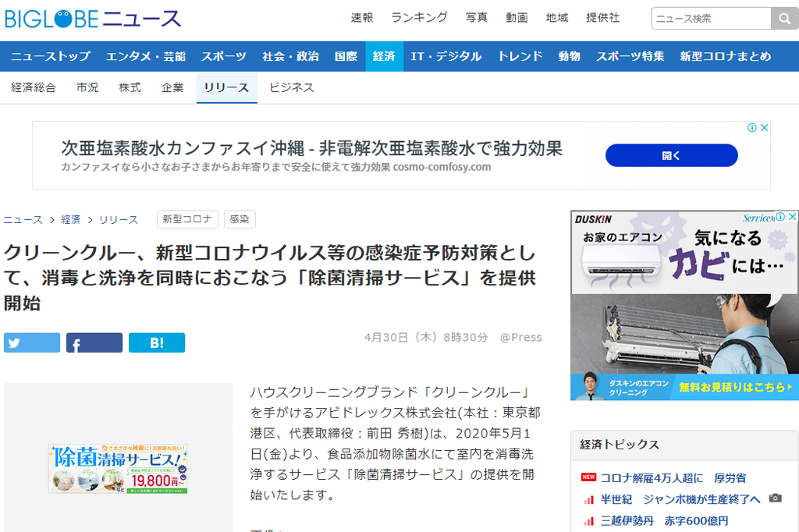This screenshot has height=532, width=799.
Task: Open the Duskin air conditioner ad image
Action: (x=684, y=305)
